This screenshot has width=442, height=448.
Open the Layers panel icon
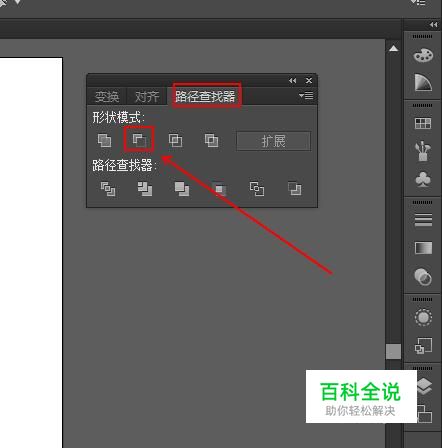tap(424, 386)
